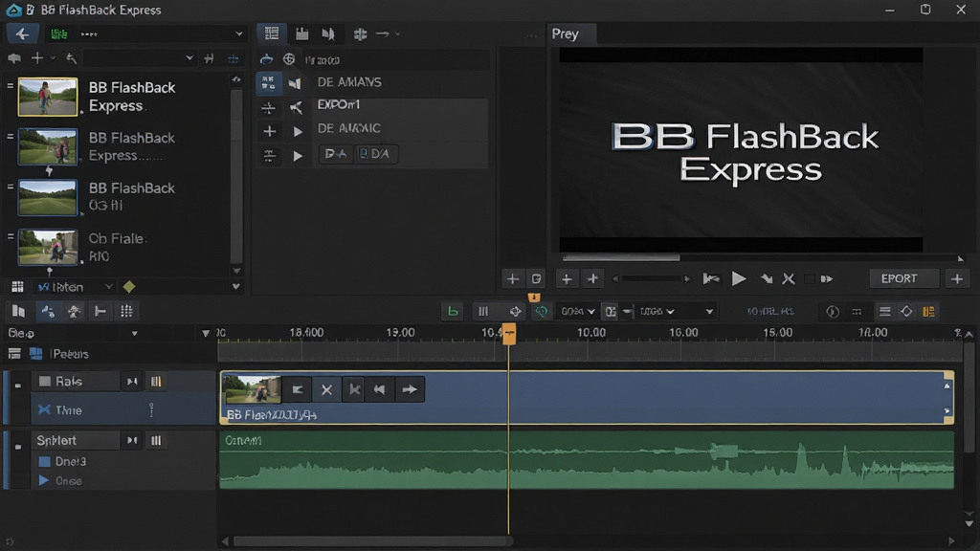The height and width of the screenshot is (551, 980).
Task: Click the yellow diamond marker icon in library footer
Action: pyautogui.click(x=129, y=287)
